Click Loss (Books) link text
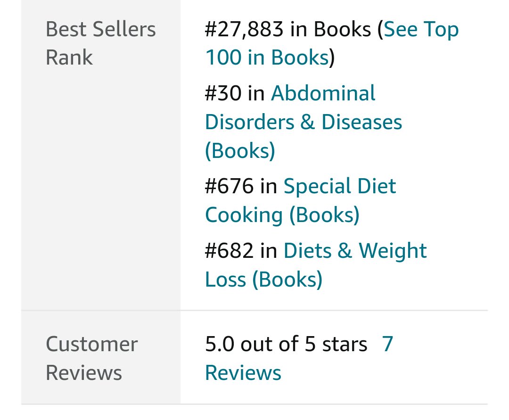This screenshot has height=420, width=509. click(264, 280)
